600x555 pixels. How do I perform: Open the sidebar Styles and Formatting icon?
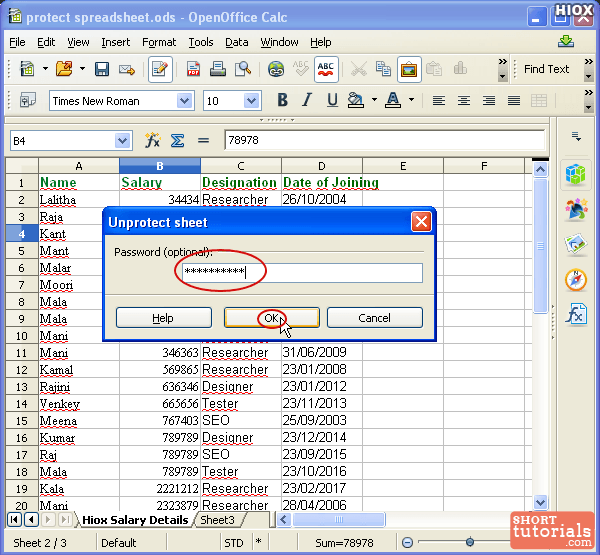pos(576,209)
